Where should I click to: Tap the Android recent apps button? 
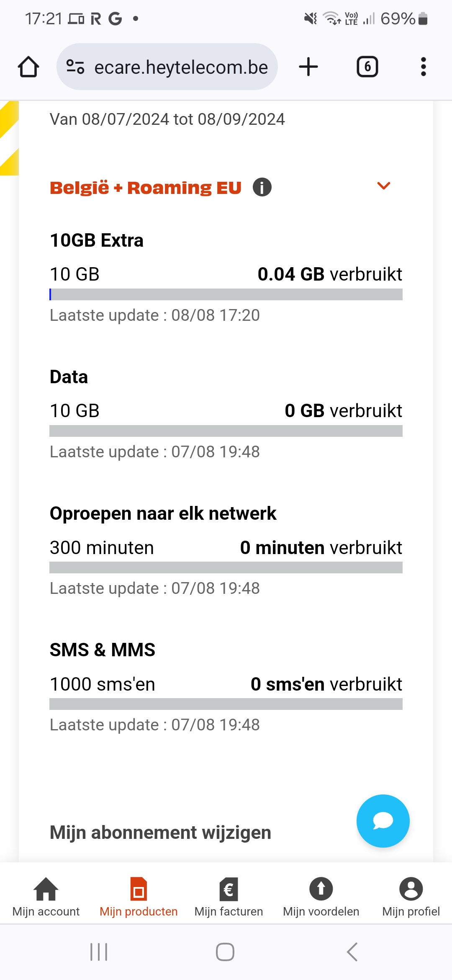(x=99, y=952)
